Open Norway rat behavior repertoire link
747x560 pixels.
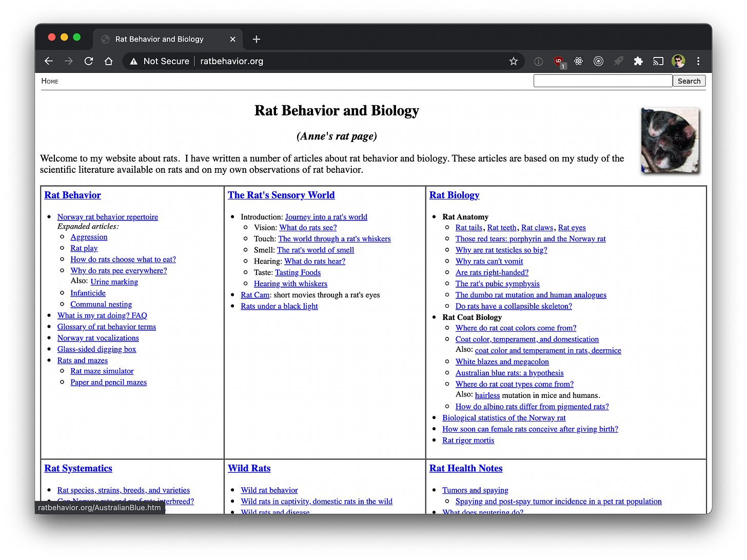point(108,217)
